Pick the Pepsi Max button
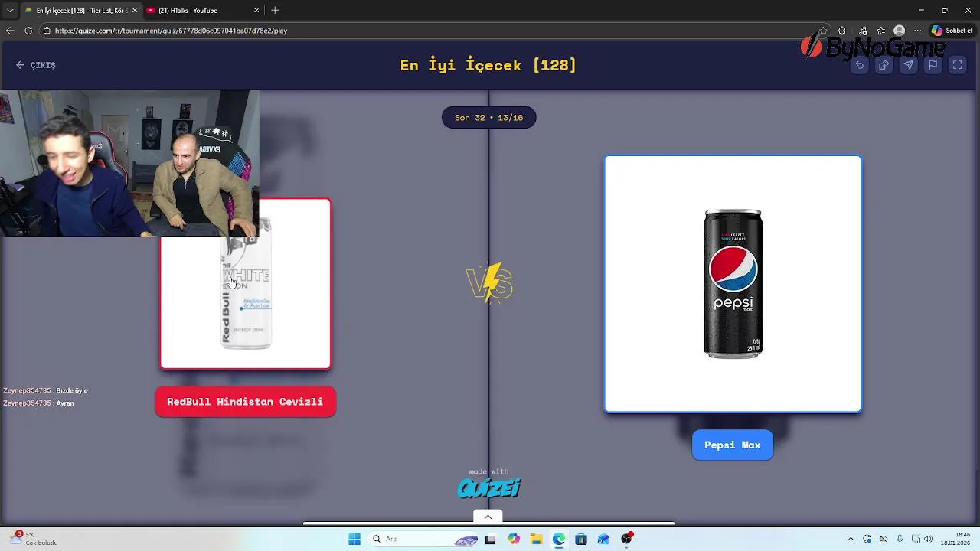Image resolution: width=980 pixels, height=551 pixels. (732, 445)
